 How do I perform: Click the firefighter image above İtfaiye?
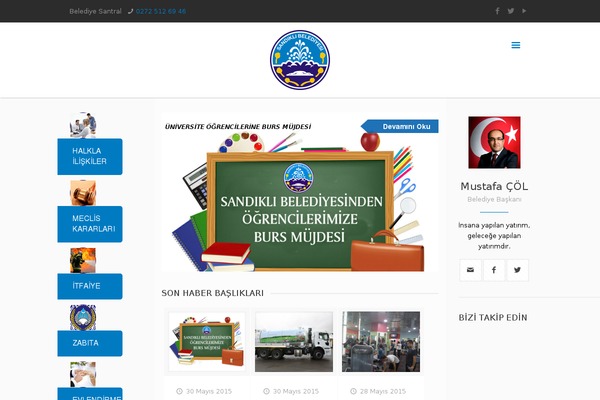point(83,260)
